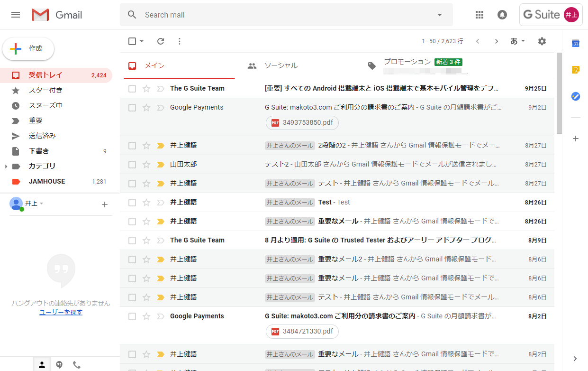Open スヌーズ中 folder

(x=56, y=105)
